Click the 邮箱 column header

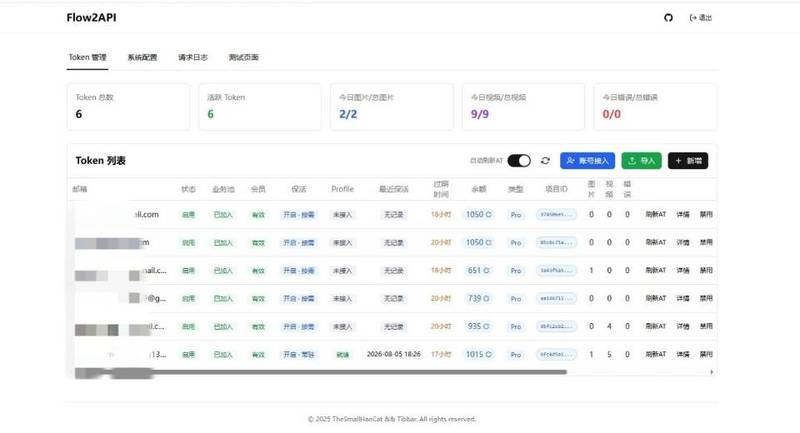coord(80,189)
